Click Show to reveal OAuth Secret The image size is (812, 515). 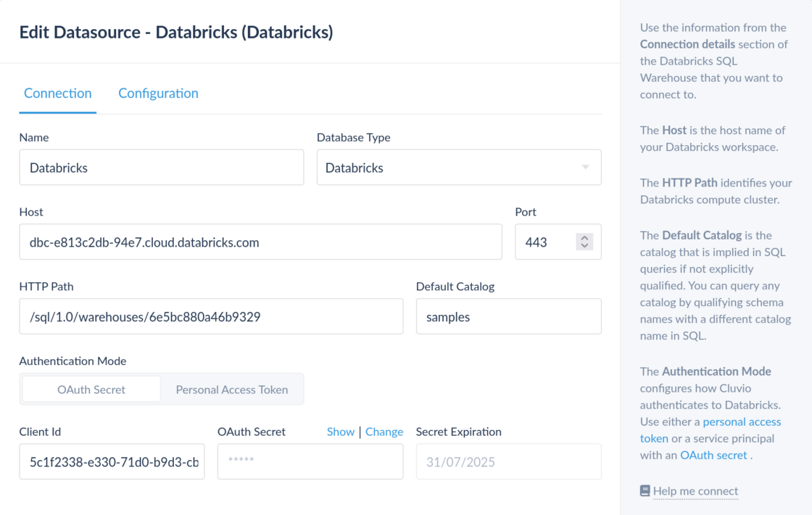pyautogui.click(x=340, y=432)
